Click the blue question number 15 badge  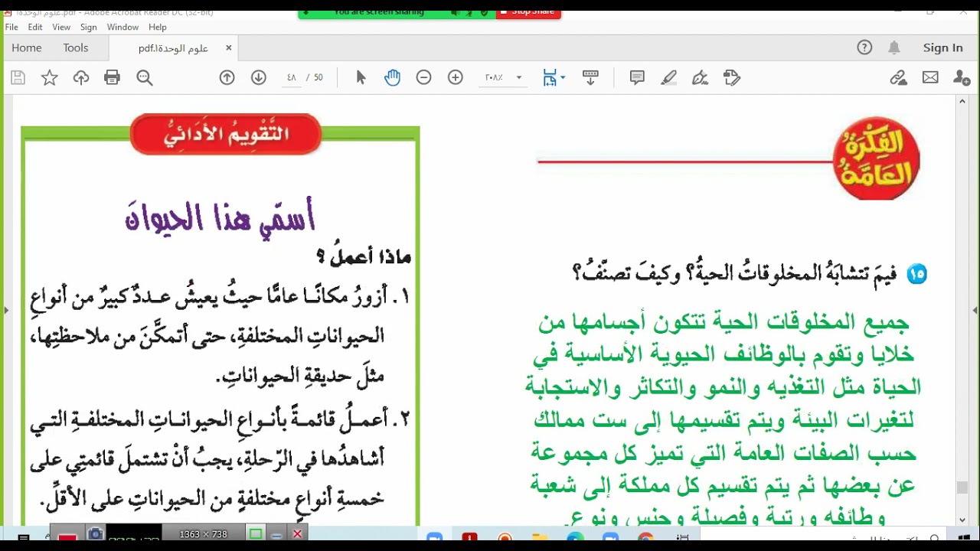[x=916, y=274]
